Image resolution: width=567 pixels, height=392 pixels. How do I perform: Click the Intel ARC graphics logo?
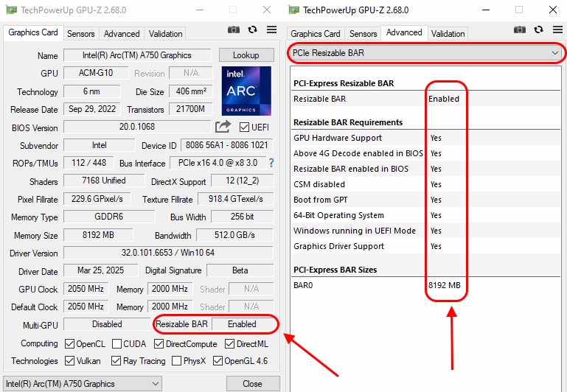pos(246,91)
